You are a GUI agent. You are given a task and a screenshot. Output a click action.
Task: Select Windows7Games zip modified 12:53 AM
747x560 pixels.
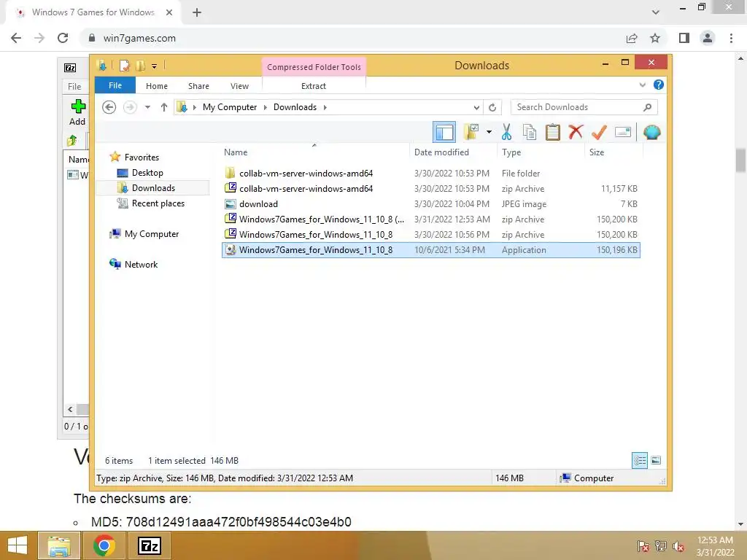pos(431,219)
